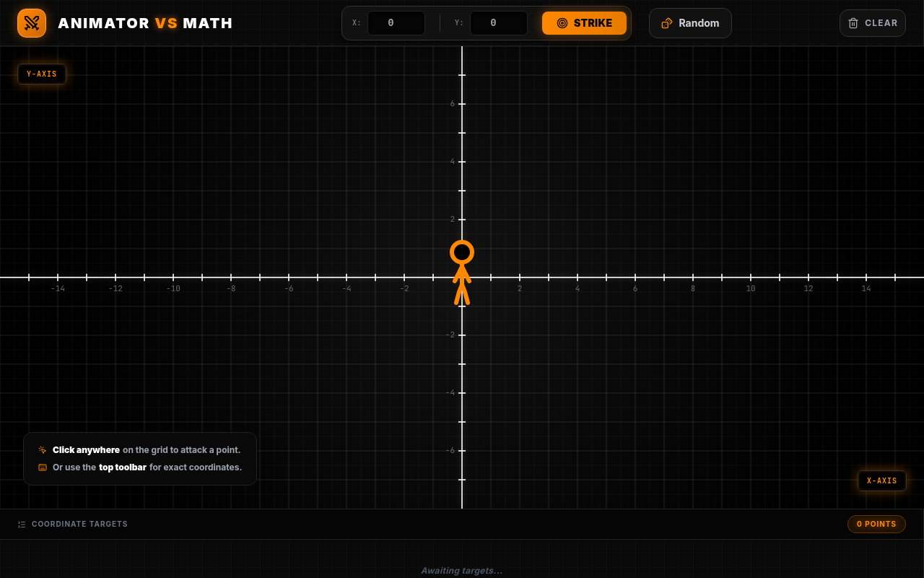Click the trash can icon beside Clear
The image size is (924, 578).
coord(853,23)
